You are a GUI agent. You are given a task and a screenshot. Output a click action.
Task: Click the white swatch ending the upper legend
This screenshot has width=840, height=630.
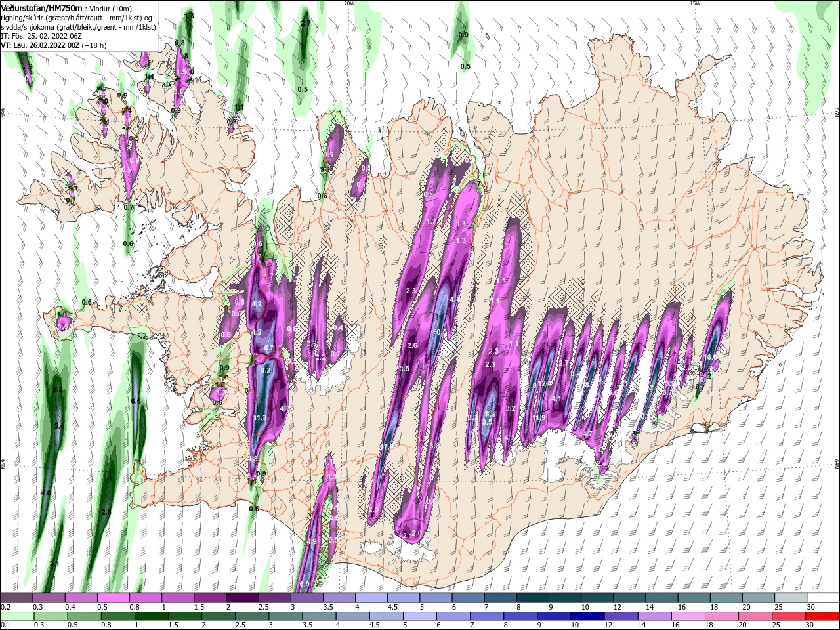click(823, 598)
